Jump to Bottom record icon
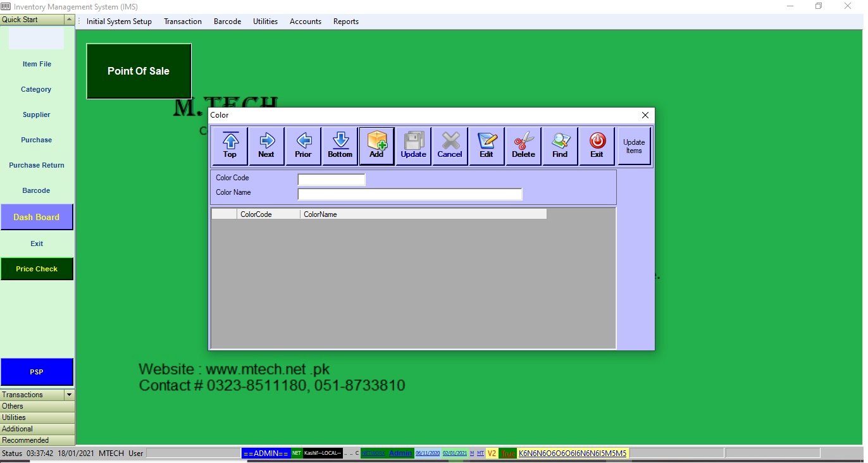The image size is (868, 463). (340, 141)
